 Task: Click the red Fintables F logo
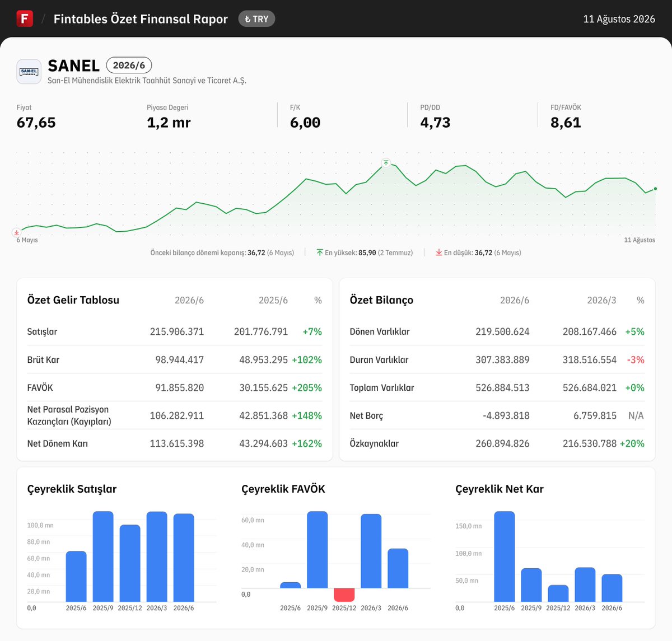pos(25,18)
